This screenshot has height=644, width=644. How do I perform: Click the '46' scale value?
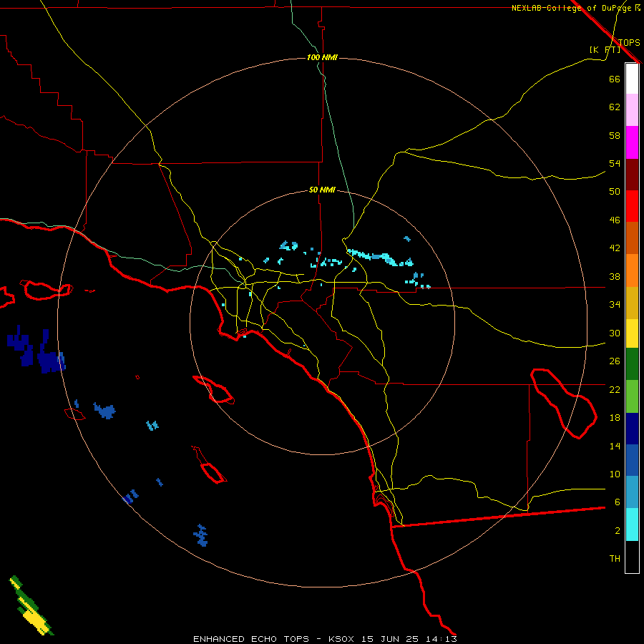615,220
